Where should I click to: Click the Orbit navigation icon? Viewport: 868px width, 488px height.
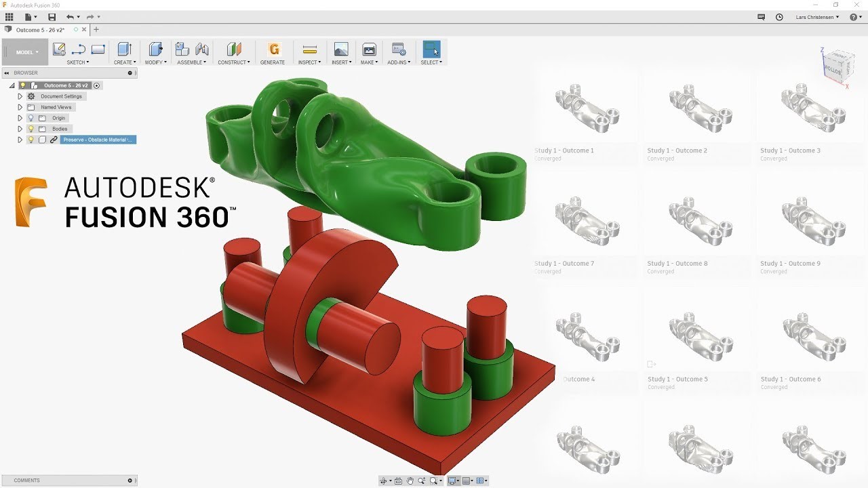(x=384, y=481)
